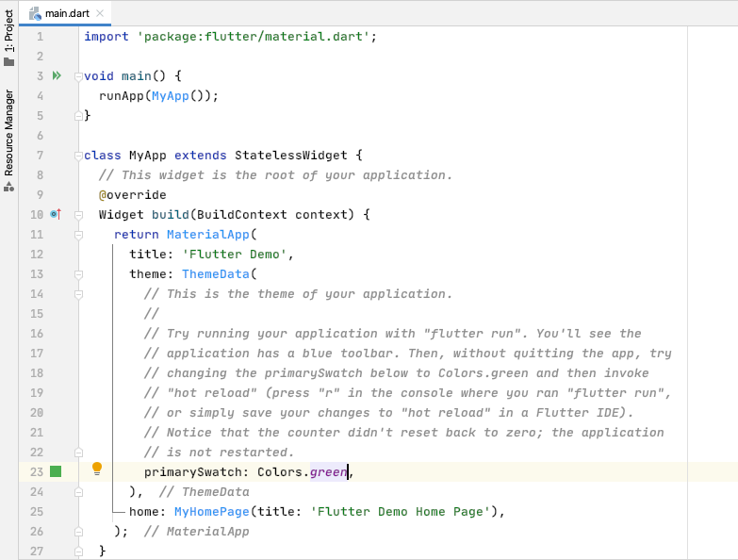738x560 pixels.
Task: Collapse the ThemeData block on line 13
Action: tap(79, 274)
